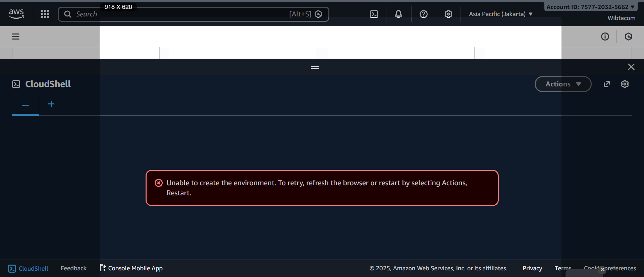Click the AWS logo home icon
The width and height of the screenshot is (644, 277).
pos(16,14)
